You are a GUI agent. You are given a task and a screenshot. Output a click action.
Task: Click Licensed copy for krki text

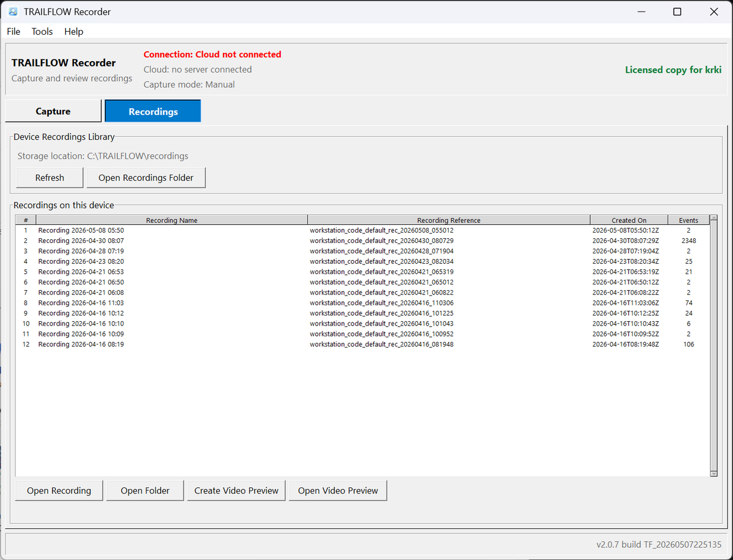coord(673,70)
